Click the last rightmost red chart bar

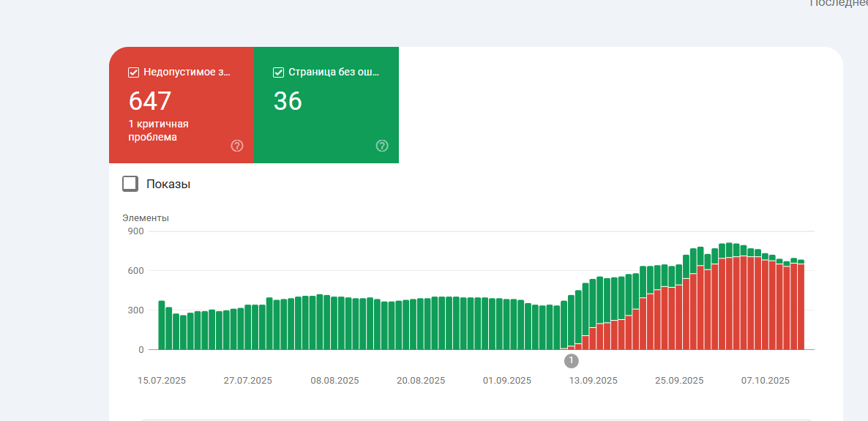click(x=801, y=308)
